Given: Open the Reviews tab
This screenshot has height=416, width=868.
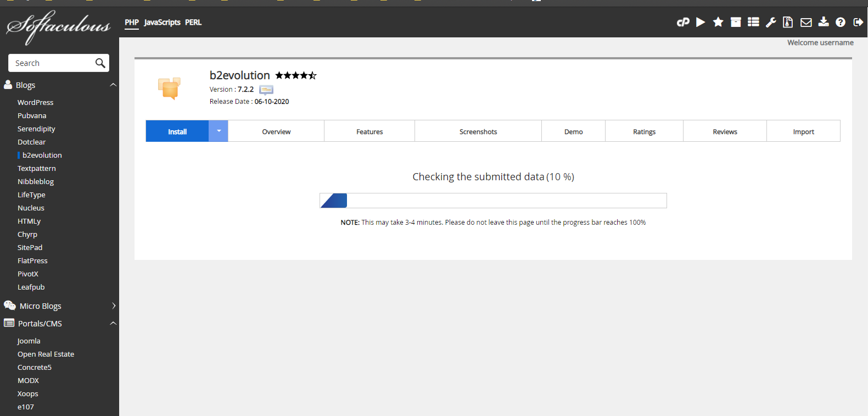Looking at the screenshot, I should tap(725, 131).
